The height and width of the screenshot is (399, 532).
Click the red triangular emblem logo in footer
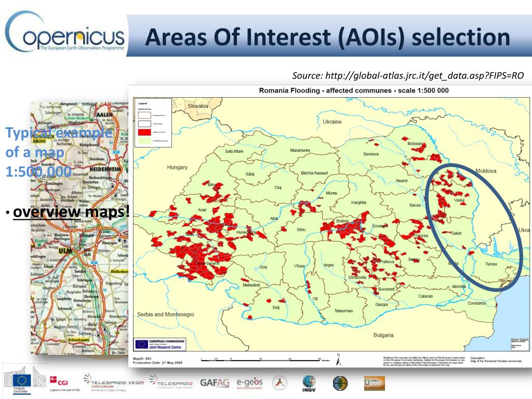279,383
